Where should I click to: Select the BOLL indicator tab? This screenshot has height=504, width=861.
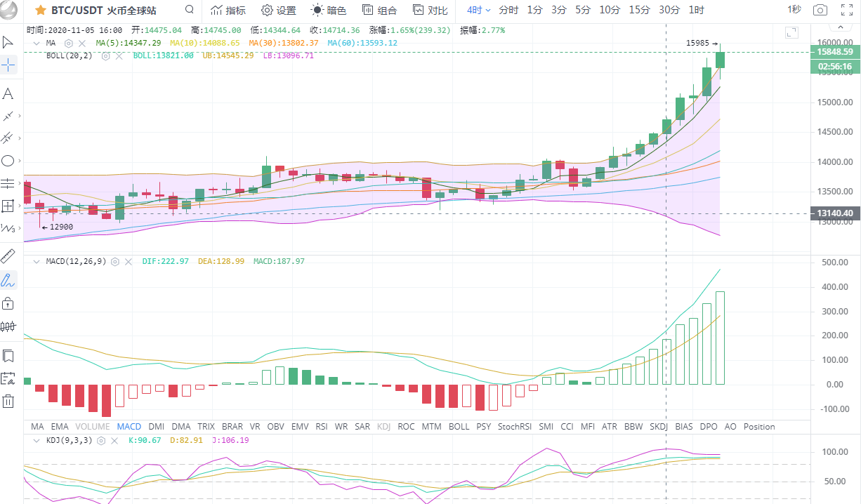click(459, 426)
